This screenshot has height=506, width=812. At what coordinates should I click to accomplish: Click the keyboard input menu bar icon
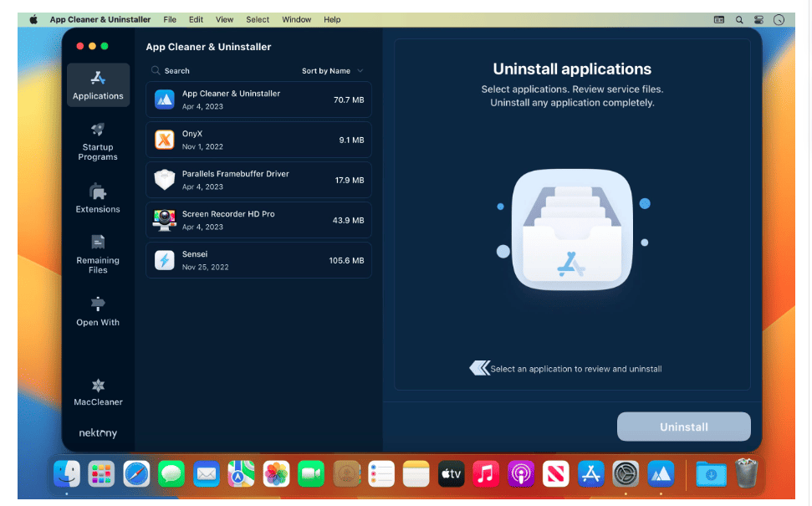(719, 20)
